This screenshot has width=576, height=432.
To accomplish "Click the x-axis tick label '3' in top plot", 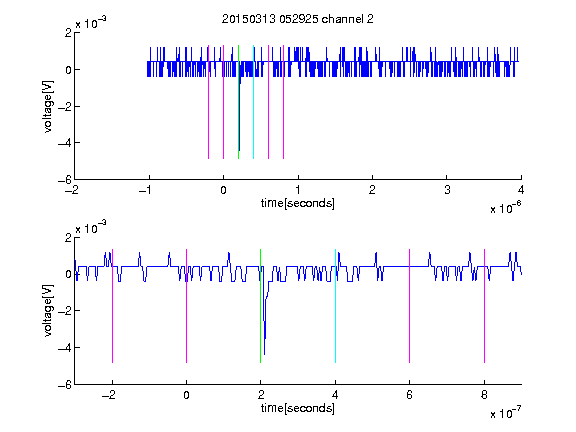I will tap(447, 190).
